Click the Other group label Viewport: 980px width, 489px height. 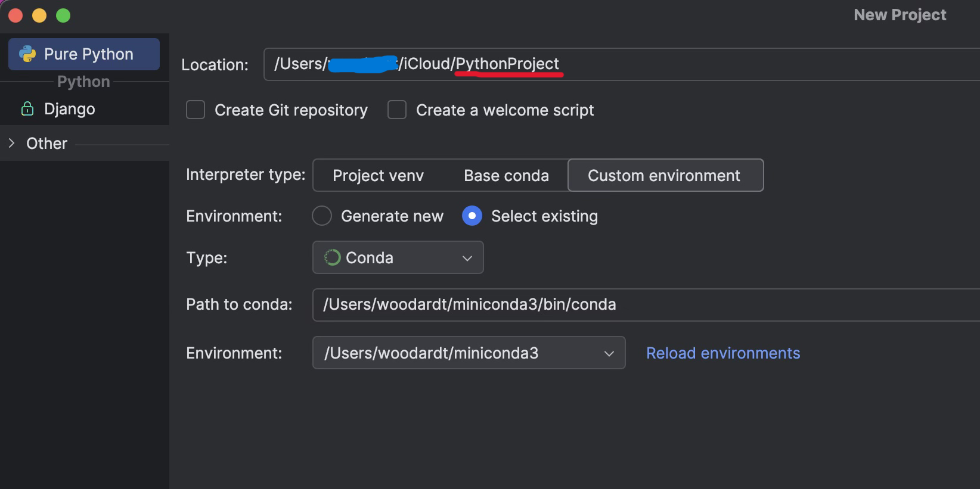click(x=47, y=144)
